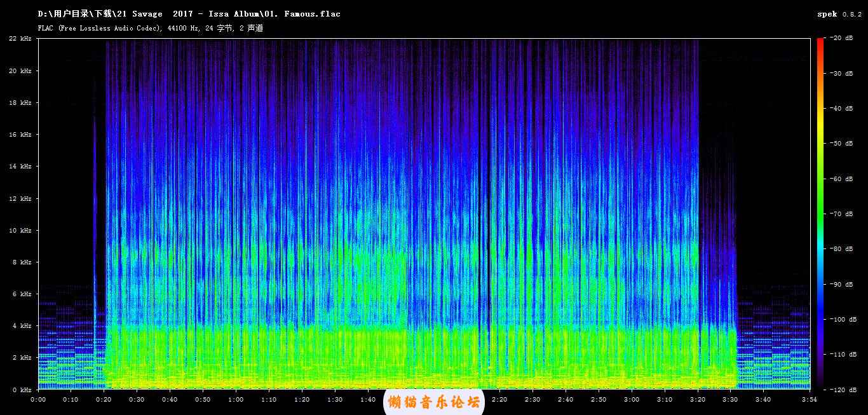Click the -60 dB scale label
This screenshot has width=868, height=415.
(843, 179)
